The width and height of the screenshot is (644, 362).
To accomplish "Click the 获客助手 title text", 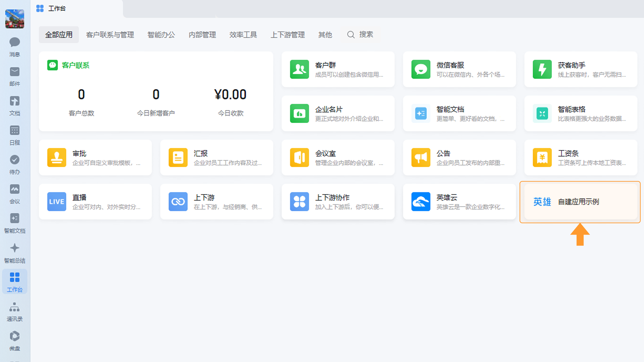I will 572,65.
